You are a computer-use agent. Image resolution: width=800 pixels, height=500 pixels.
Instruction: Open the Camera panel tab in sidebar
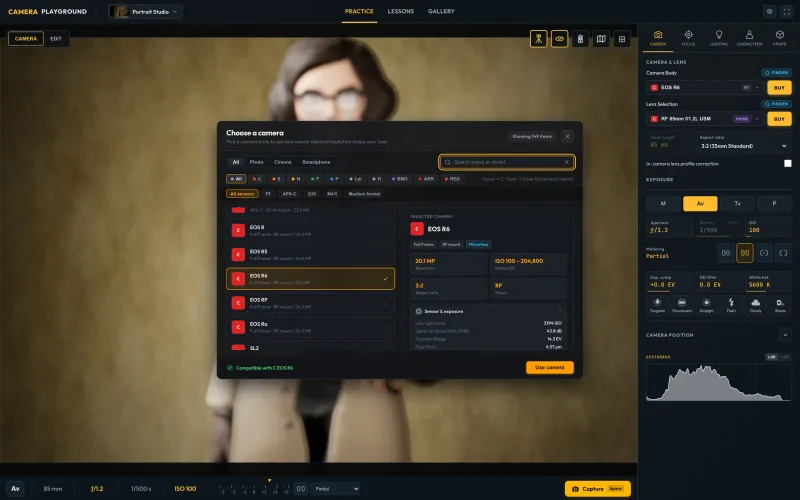pyautogui.click(x=658, y=38)
